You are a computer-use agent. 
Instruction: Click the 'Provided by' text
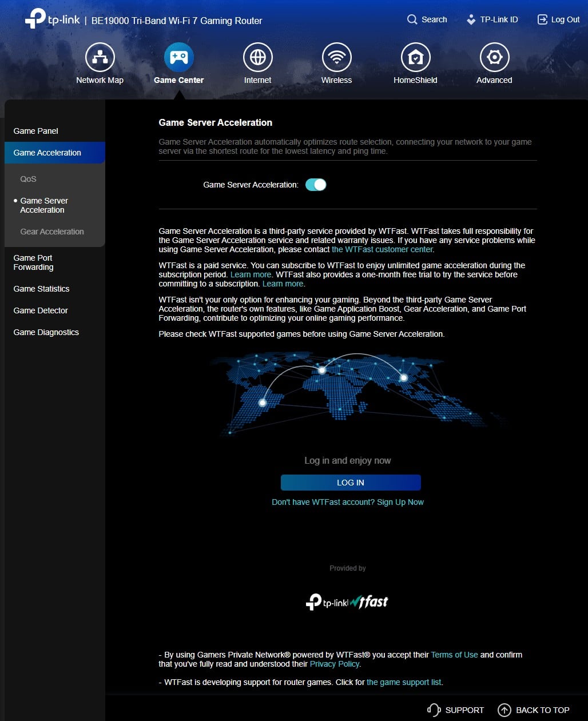348,568
